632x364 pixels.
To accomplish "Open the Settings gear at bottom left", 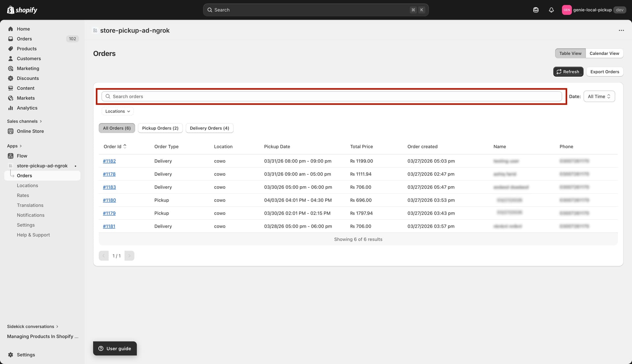I will pyautogui.click(x=11, y=355).
